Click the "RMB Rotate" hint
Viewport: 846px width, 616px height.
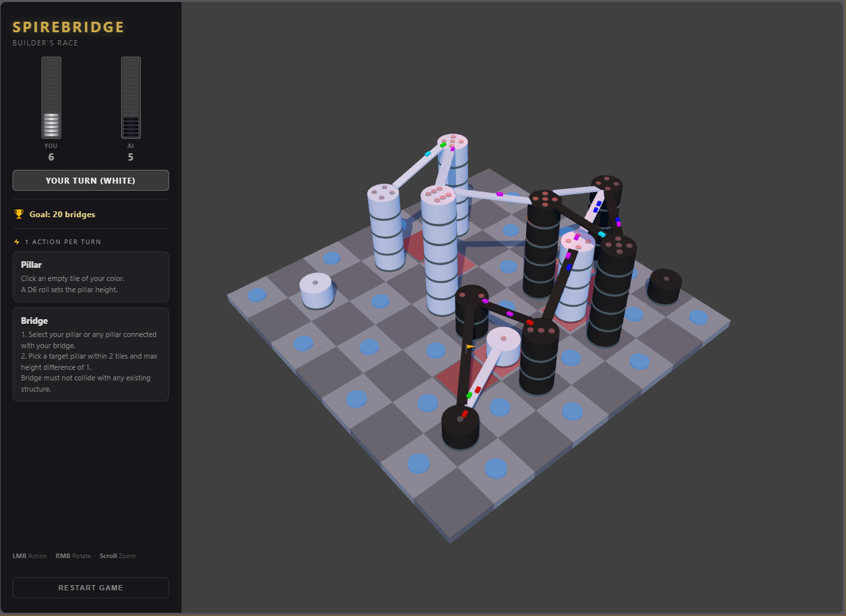[x=73, y=556]
